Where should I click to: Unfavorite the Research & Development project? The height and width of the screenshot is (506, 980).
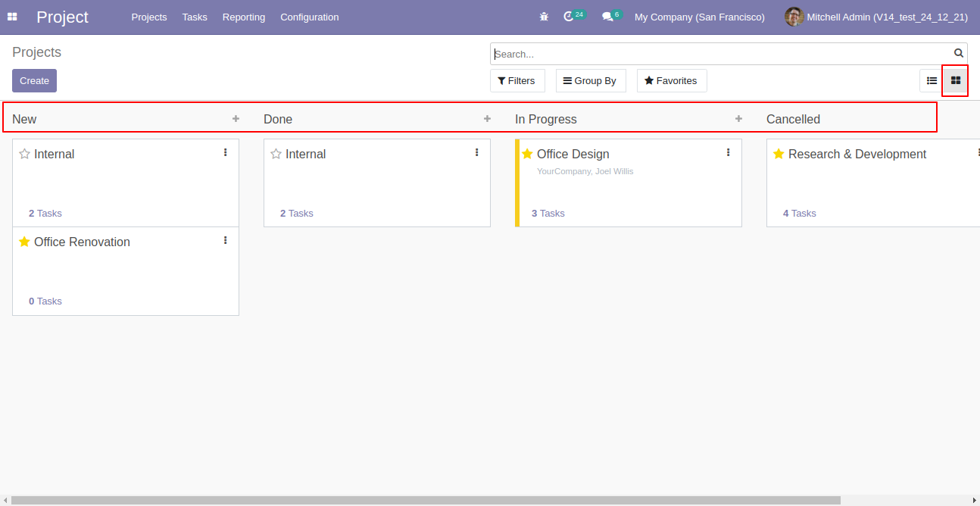pos(779,154)
